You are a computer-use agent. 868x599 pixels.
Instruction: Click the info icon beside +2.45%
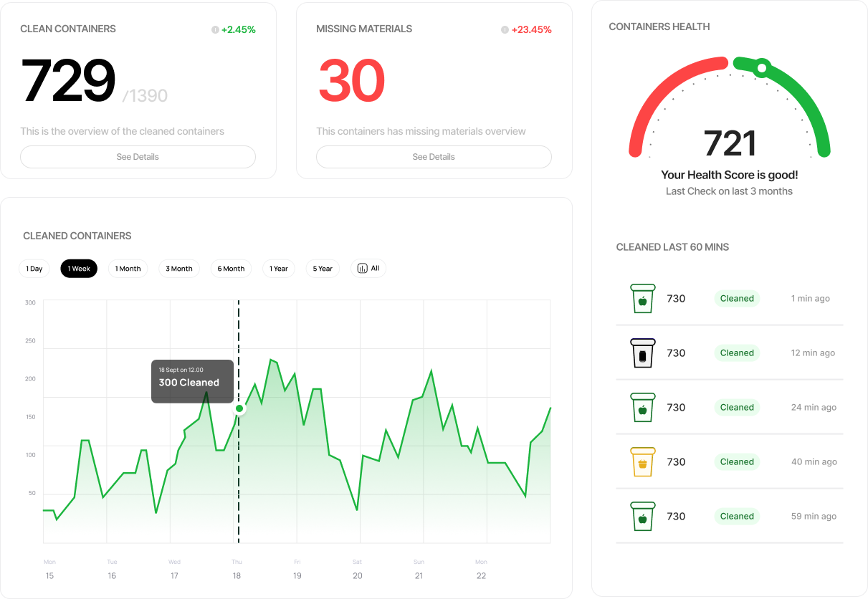[x=215, y=30]
